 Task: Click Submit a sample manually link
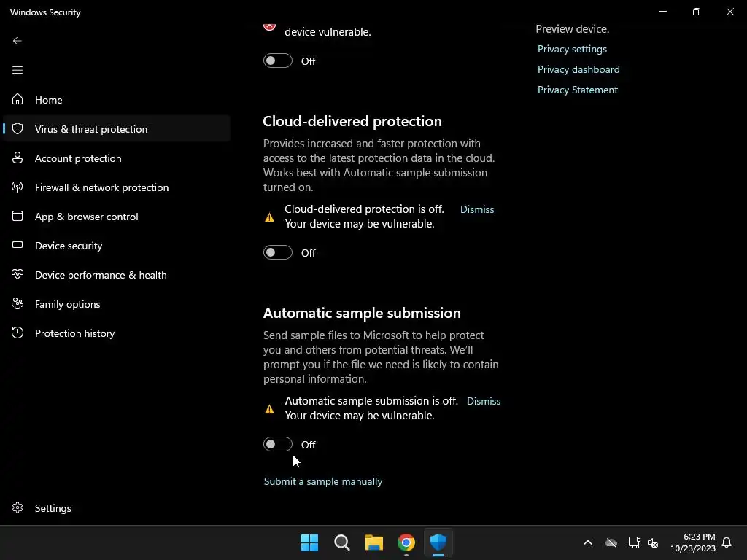323,481
